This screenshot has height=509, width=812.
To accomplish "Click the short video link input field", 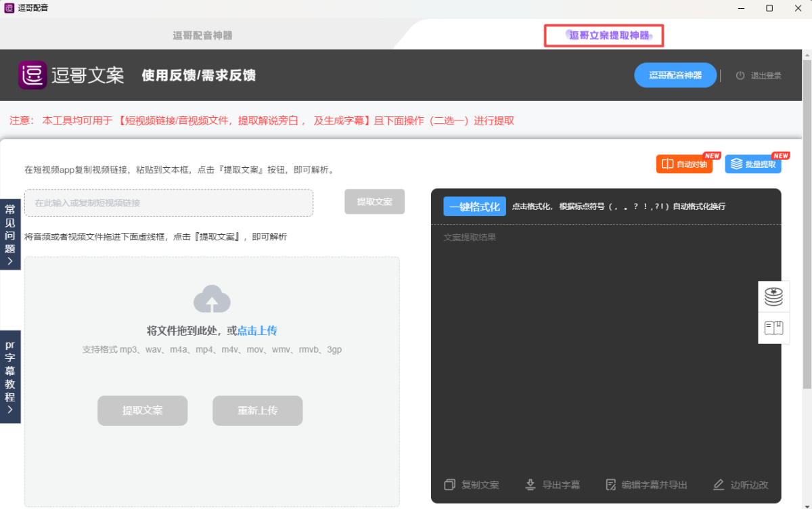I will click(x=168, y=202).
